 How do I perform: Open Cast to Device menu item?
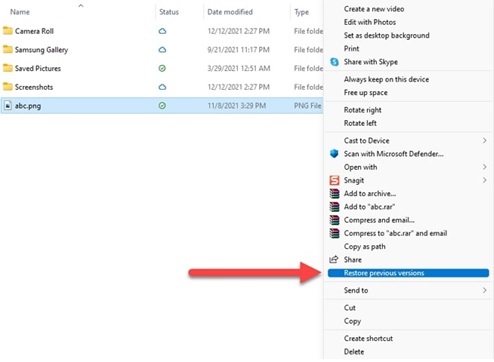pos(367,141)
